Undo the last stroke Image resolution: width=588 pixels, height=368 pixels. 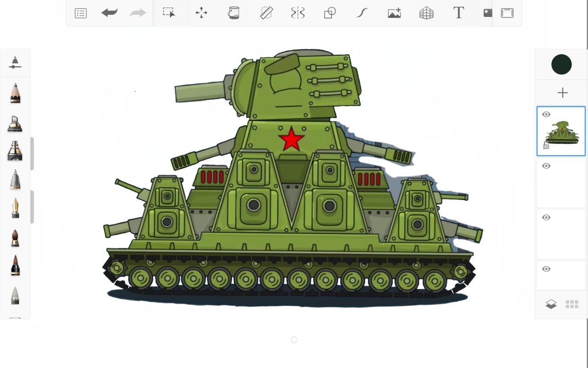(109, 13)
